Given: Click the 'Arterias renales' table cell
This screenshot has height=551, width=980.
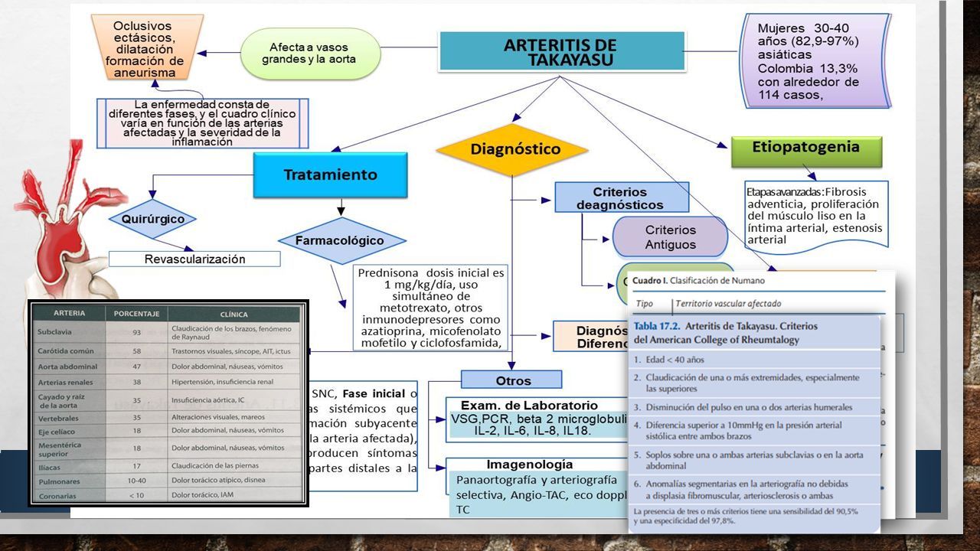Looking at the screenshot, I should [70, 382].
